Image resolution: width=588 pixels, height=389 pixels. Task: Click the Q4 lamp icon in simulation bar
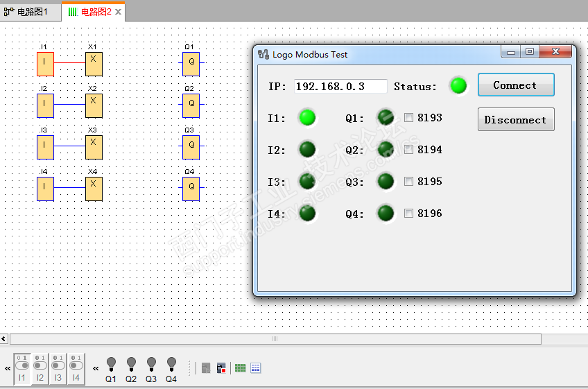pyautogui.click(x=171, y=364)
